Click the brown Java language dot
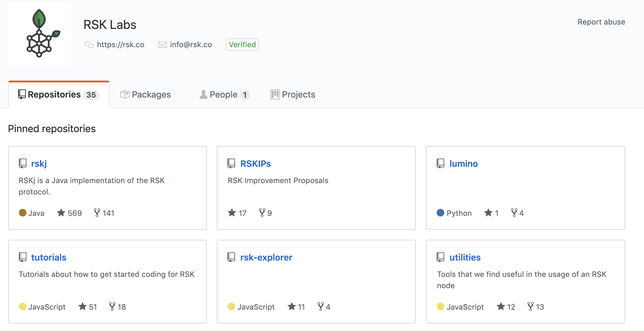The height and width of the screenshot is (331, 644). (23, 213)
